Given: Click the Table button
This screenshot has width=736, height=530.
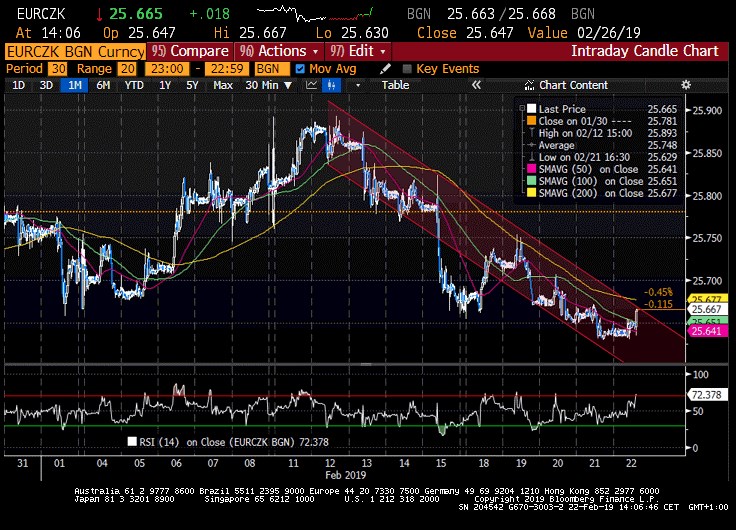Looking at the screenshot, I should (395, 85).
